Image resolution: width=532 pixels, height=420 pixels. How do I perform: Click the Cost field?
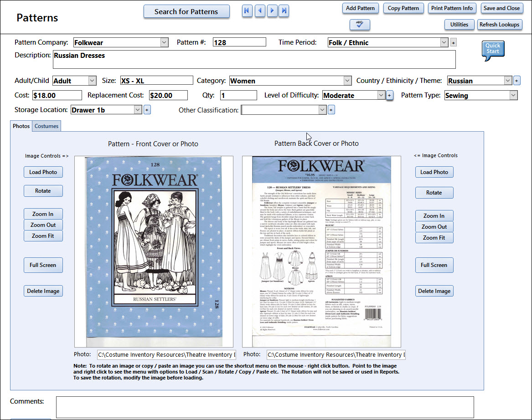(57, 95)
